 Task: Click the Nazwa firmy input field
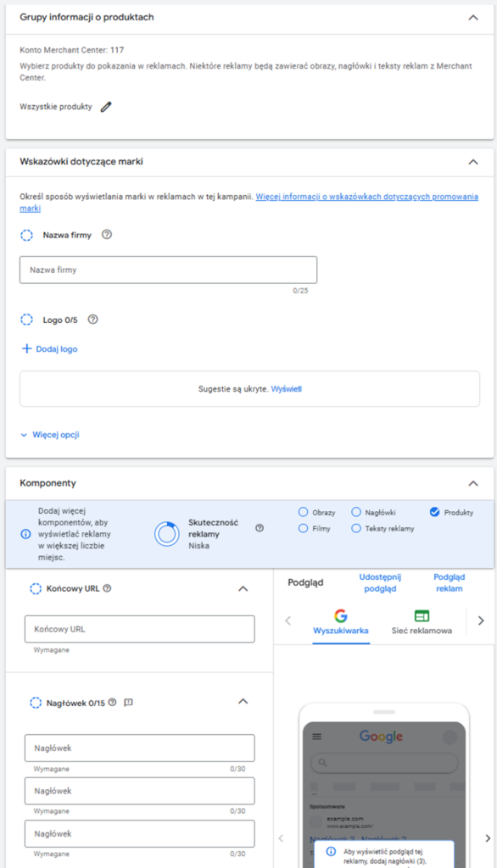coord(169,270)
